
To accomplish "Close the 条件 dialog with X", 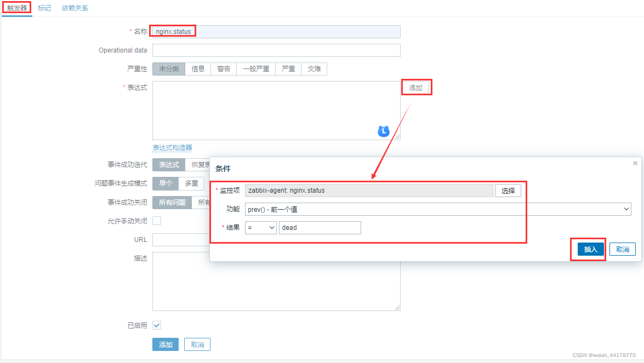I will coord(635,163).
